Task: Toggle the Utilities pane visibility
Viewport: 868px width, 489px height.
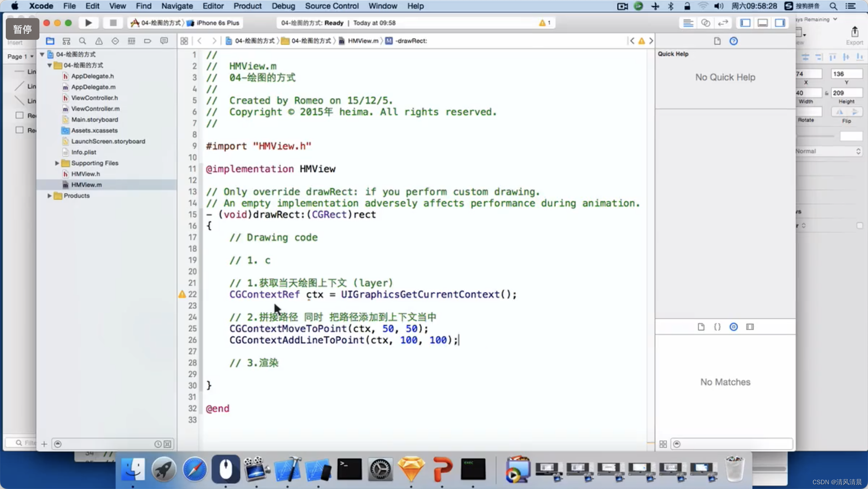Action: click(x=780, y=23)
